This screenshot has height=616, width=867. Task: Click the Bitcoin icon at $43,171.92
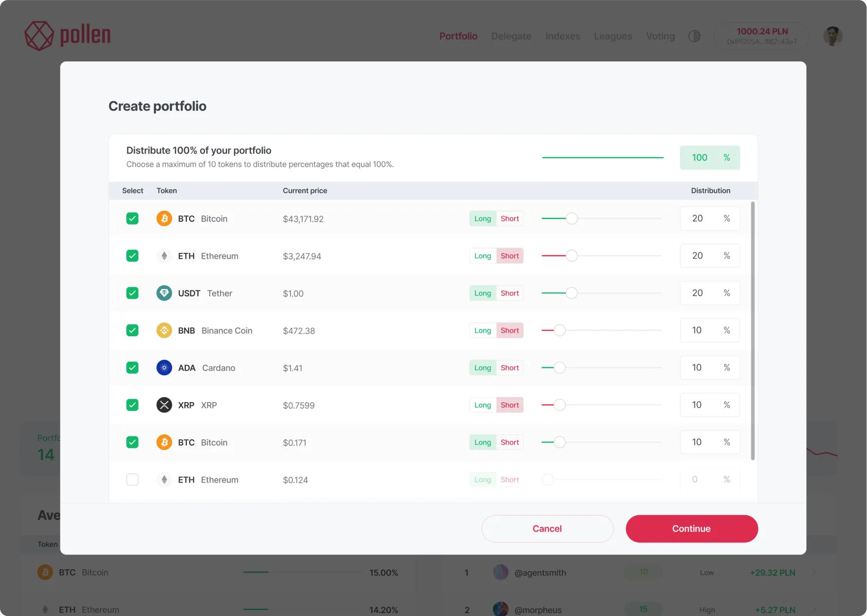[164, 218]
